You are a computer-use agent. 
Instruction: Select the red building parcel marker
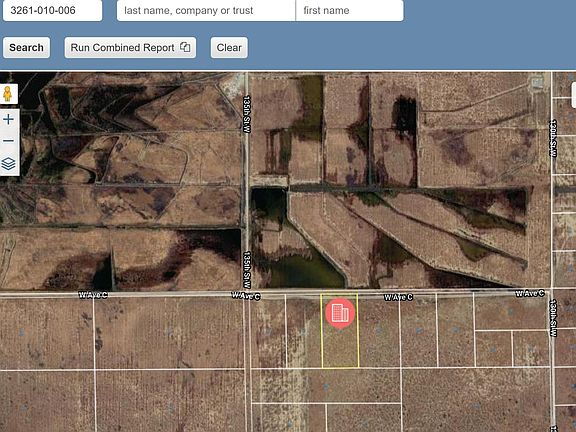(340, 313)
